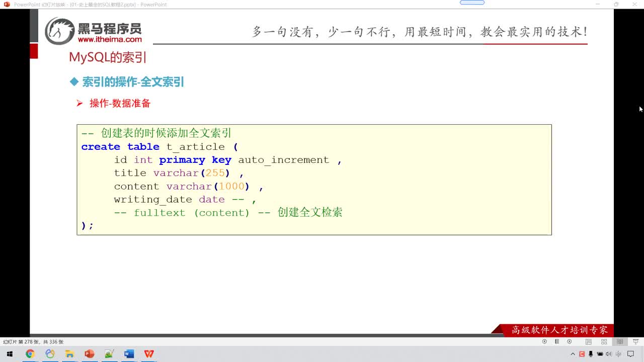Switch to Normal view icon in status bar
Viewport: 644px width, 362px height.
point(588,341)
